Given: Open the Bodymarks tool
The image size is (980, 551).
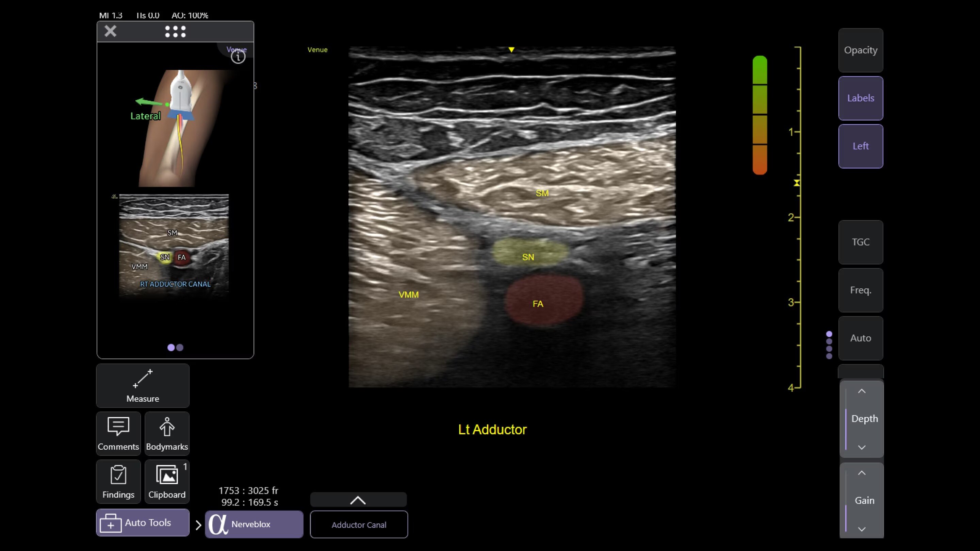Looking at the screenshot, I should point(167,433).
